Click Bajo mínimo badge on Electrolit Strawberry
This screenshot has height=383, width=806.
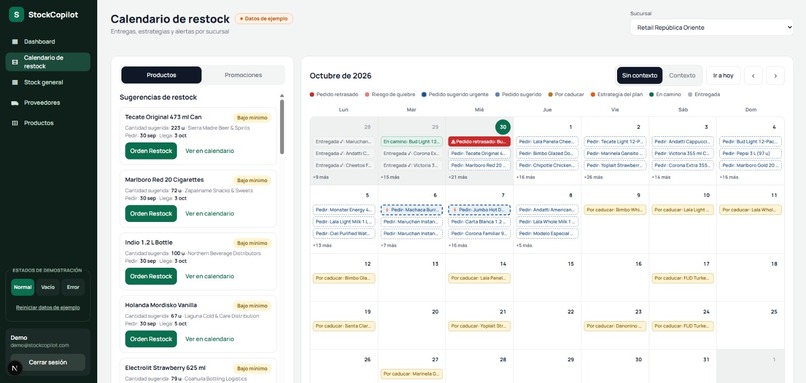pyautogui.click(x=252, y=368)
